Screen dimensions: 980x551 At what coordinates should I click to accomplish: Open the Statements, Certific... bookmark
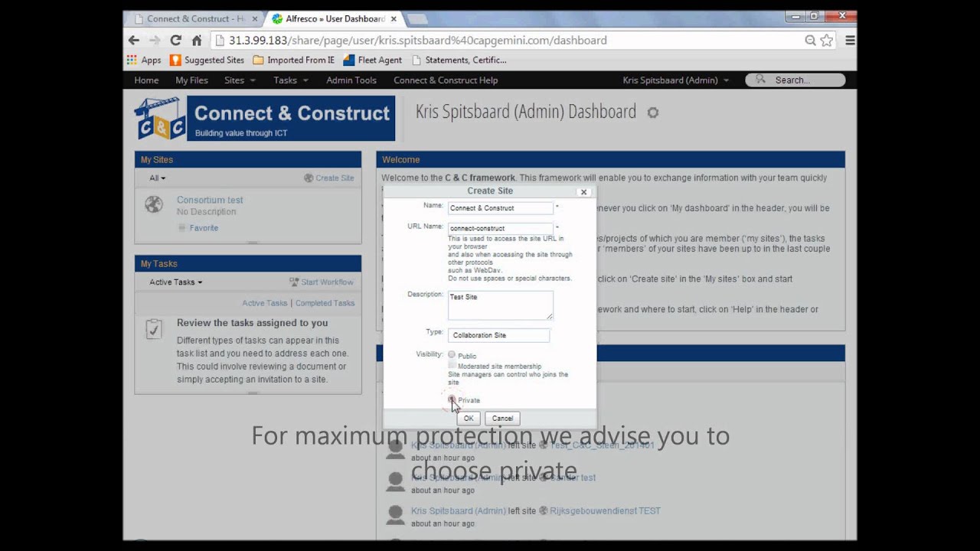coord(459,60)
